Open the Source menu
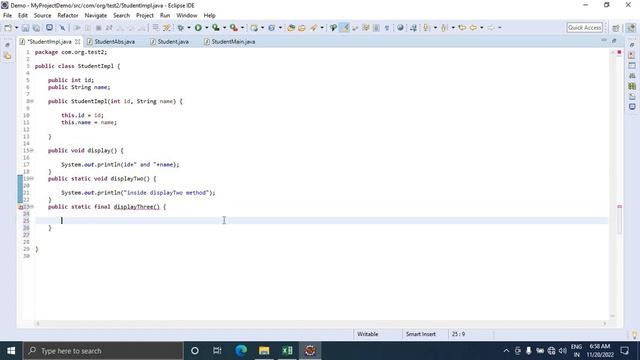640x360 pixels. click(x=42, y=16)
